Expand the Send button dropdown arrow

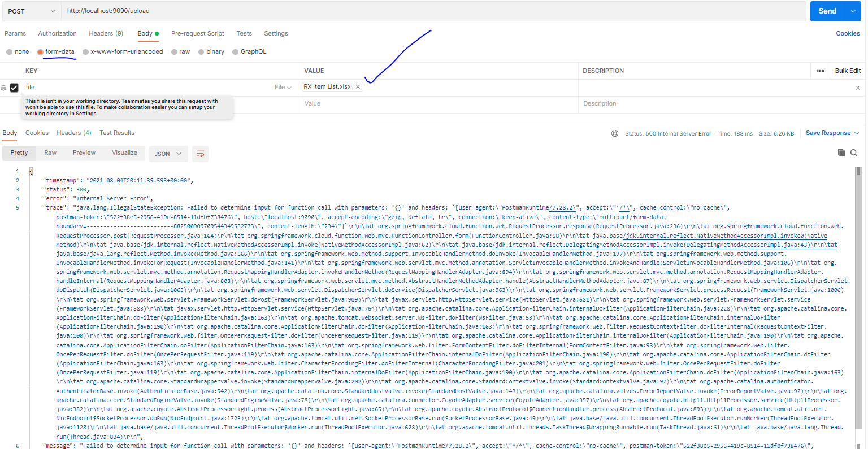tap(853, 11)
